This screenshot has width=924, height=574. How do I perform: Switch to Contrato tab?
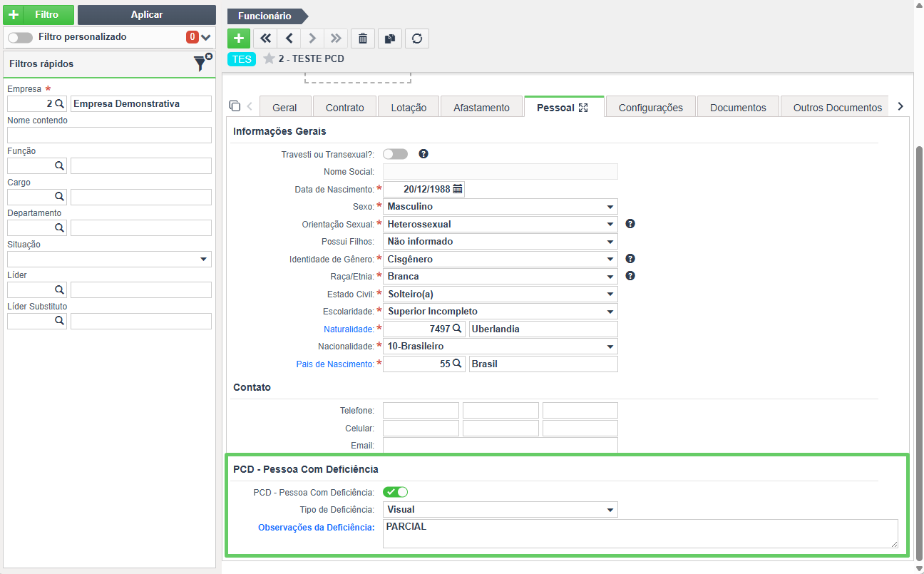click(345, 107)
